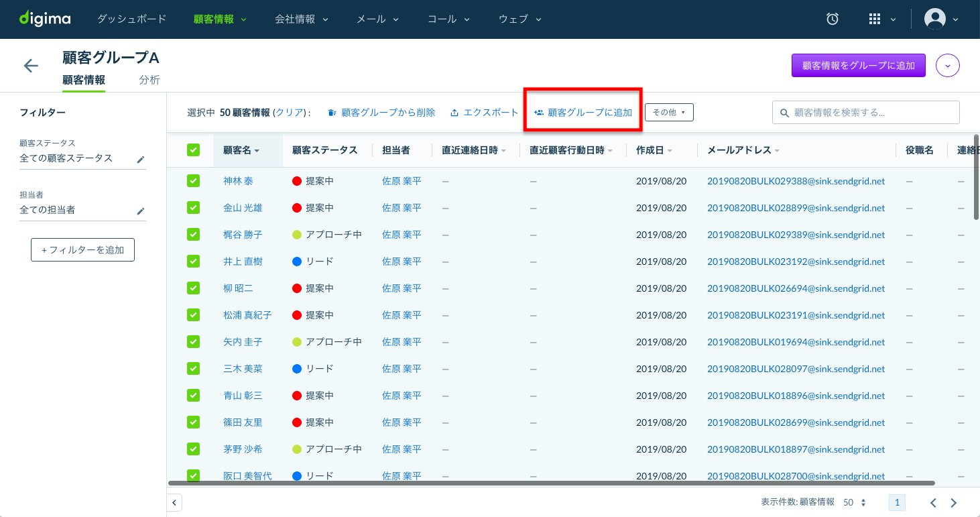The height and width of the screenshot is (517, 980).
Task: Open the alarm clock reminders icon
Action: pyautogui.click(x=833, y=19)
